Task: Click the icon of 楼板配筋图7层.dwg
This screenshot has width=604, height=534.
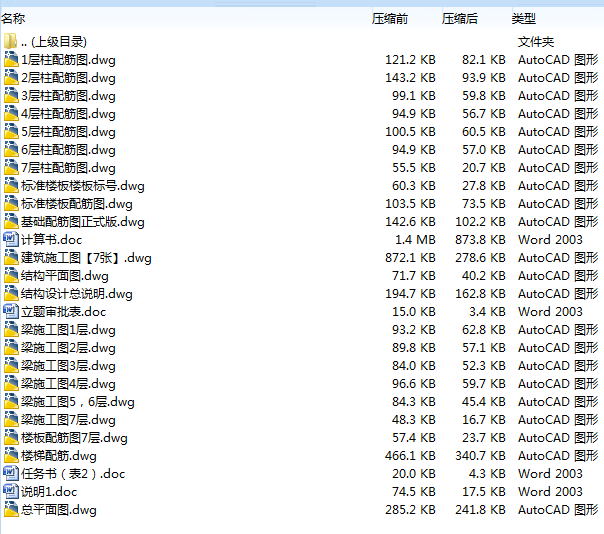Action: [x=11, y=437]
